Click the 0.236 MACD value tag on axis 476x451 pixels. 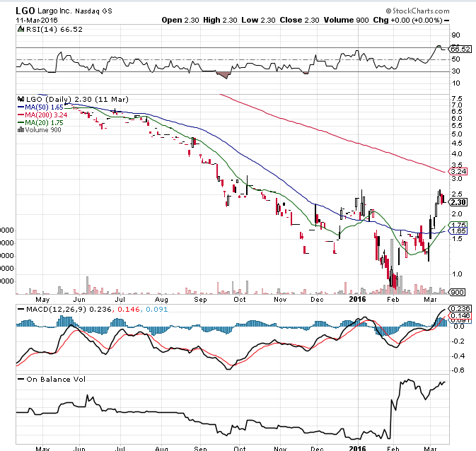[460, 309]
